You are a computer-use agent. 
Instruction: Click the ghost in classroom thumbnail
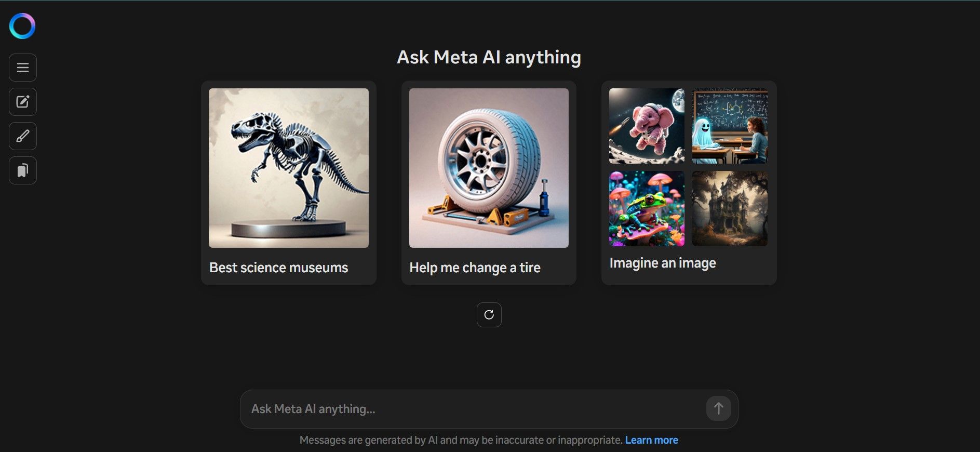point(729,125)
